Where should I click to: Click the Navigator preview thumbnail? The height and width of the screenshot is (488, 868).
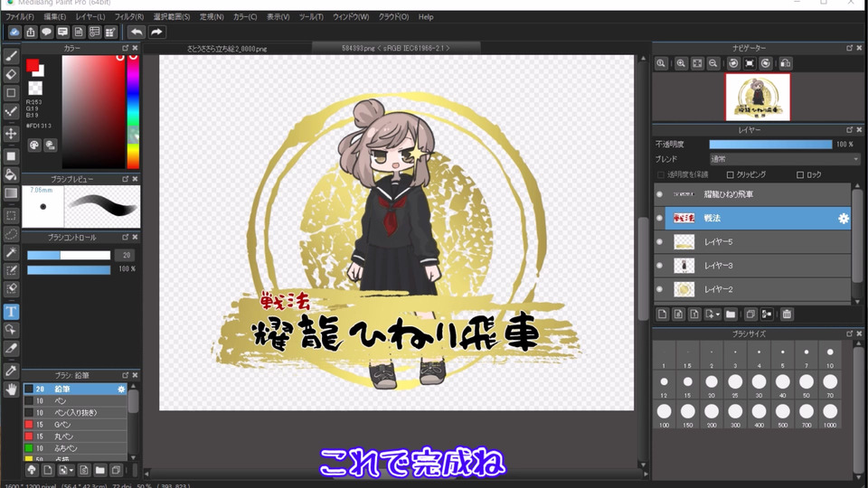click(758, 97)
